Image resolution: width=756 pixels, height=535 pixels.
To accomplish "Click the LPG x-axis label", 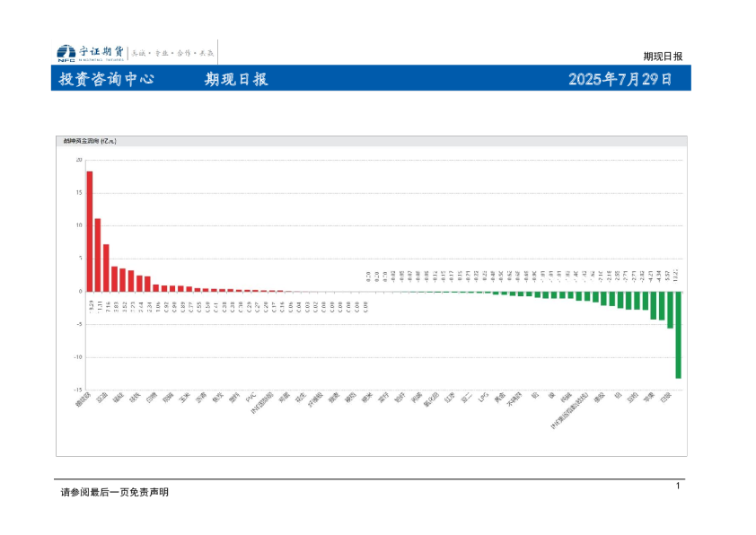I will point(484,396).
